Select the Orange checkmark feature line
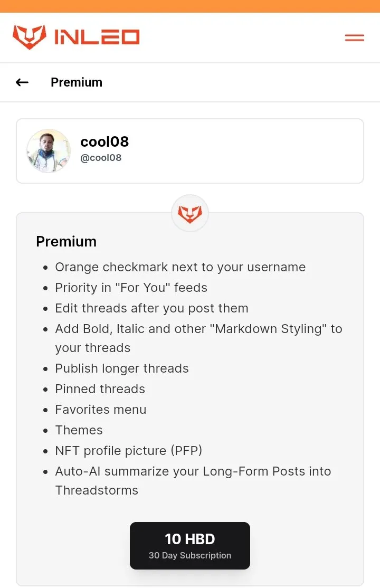This screenshot has height=588, width=380. [180, 267]
